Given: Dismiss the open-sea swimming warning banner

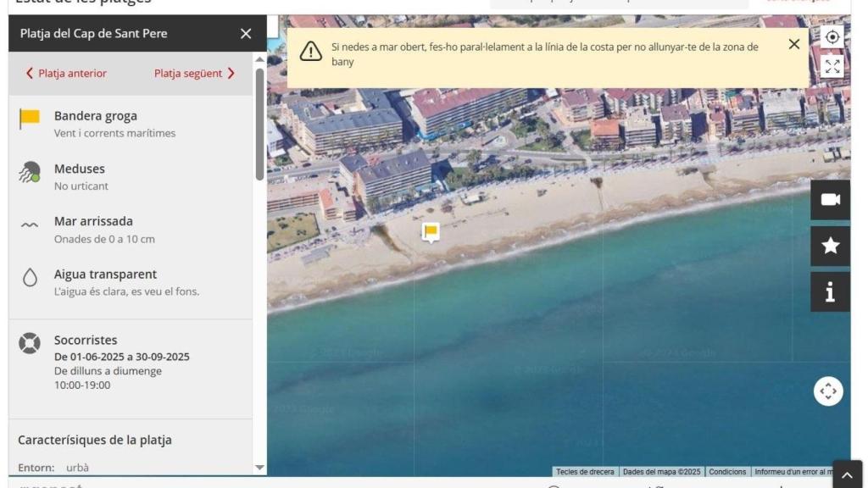Looking at the screenshot, I should point(793,44).
